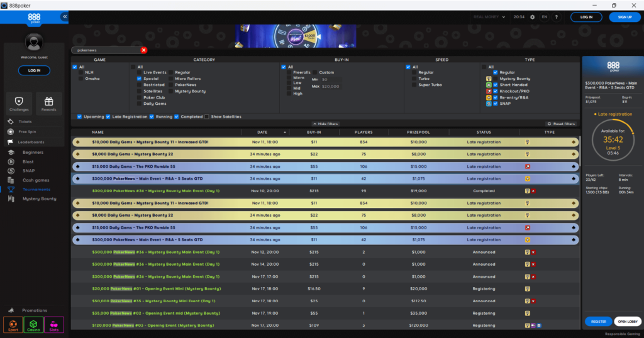Click the Register button
The image size is (644, 338).
pyautogui.click(x=599, y=322)
